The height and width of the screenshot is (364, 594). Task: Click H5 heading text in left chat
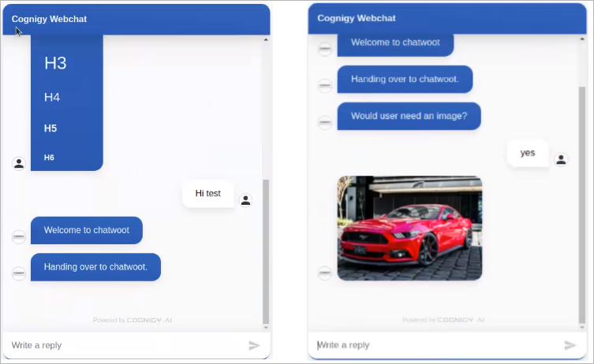(x=50, y=128)
